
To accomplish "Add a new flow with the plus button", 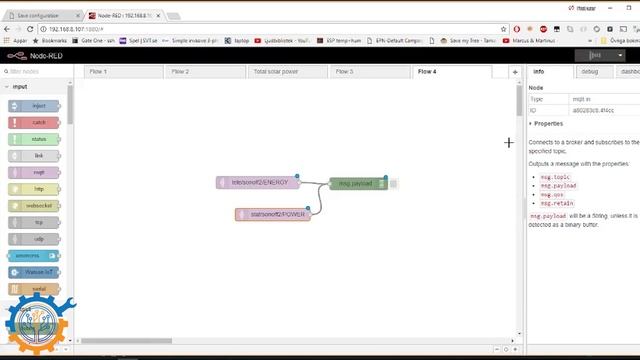I will point(515,72).
